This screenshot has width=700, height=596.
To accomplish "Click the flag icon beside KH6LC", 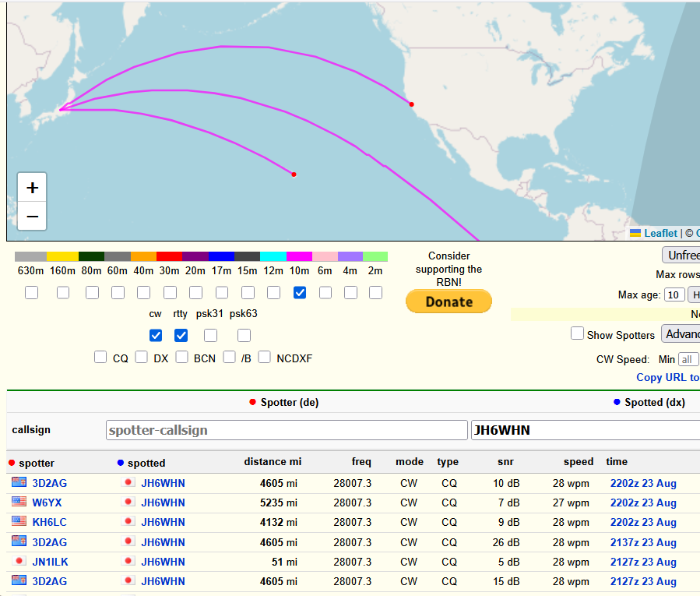I will click(19, 522).
